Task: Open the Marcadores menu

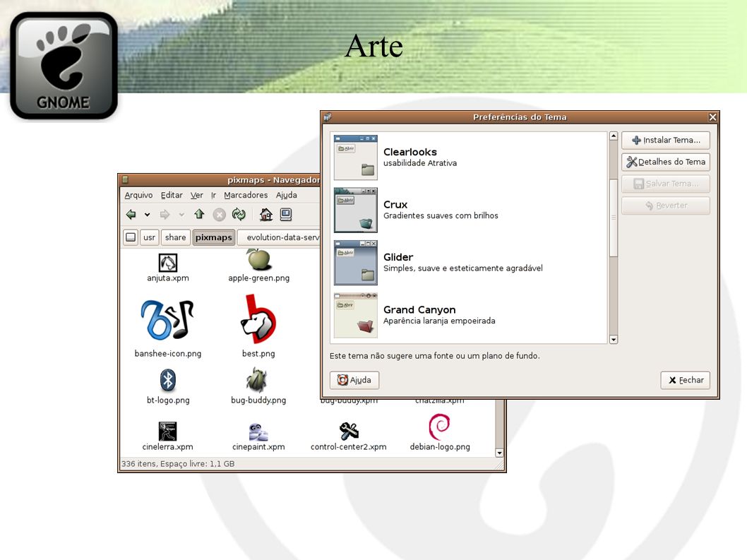Action: point(246,195)
